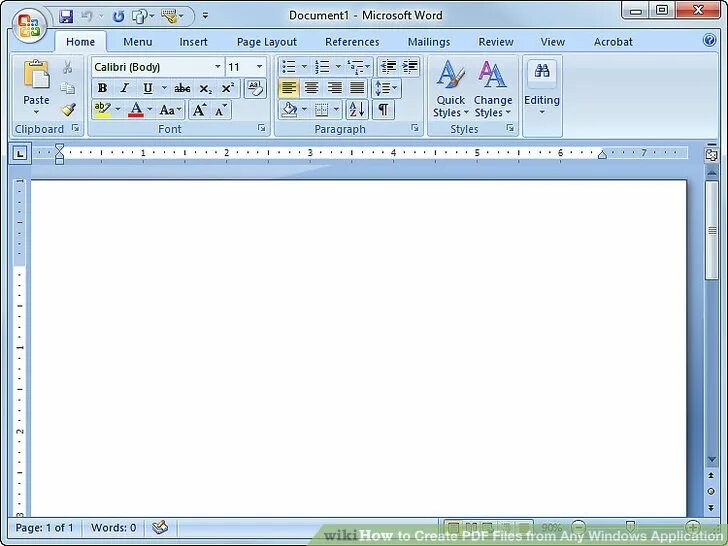Copy selection using the Copy icon
The image size is (728, 546).
point(68,88)
